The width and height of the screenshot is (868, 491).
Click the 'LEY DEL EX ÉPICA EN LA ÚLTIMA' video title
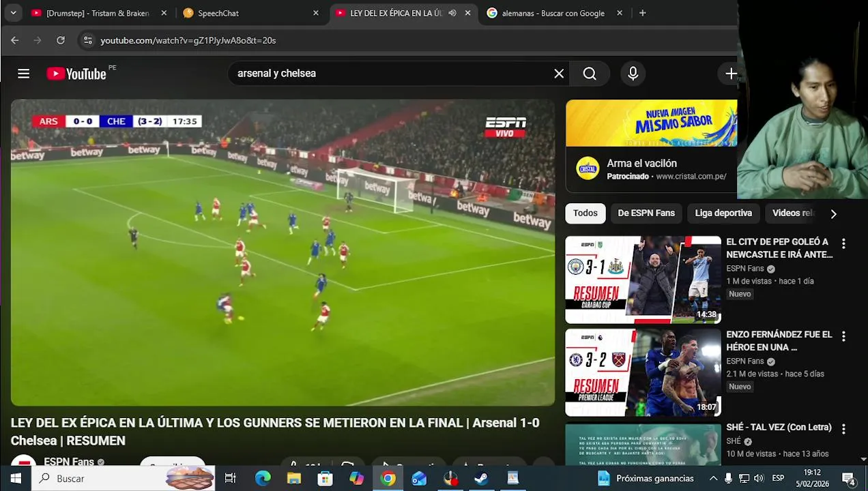[x=275, y=432]
